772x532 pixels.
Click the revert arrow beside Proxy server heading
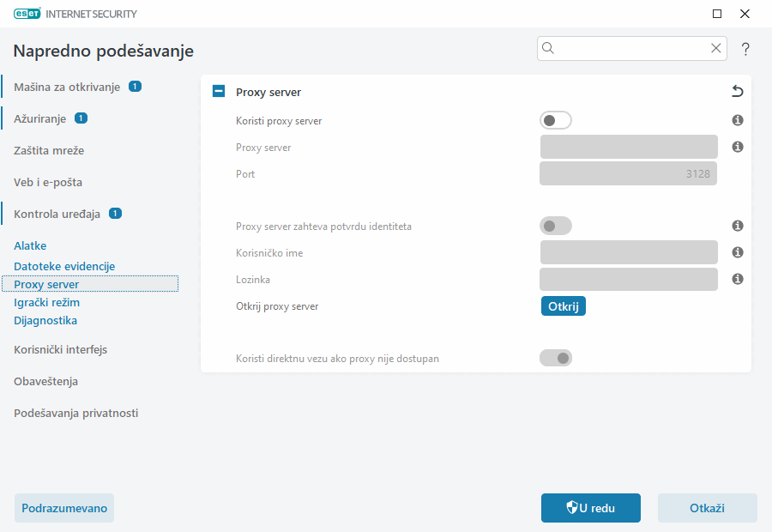[736, 91]
